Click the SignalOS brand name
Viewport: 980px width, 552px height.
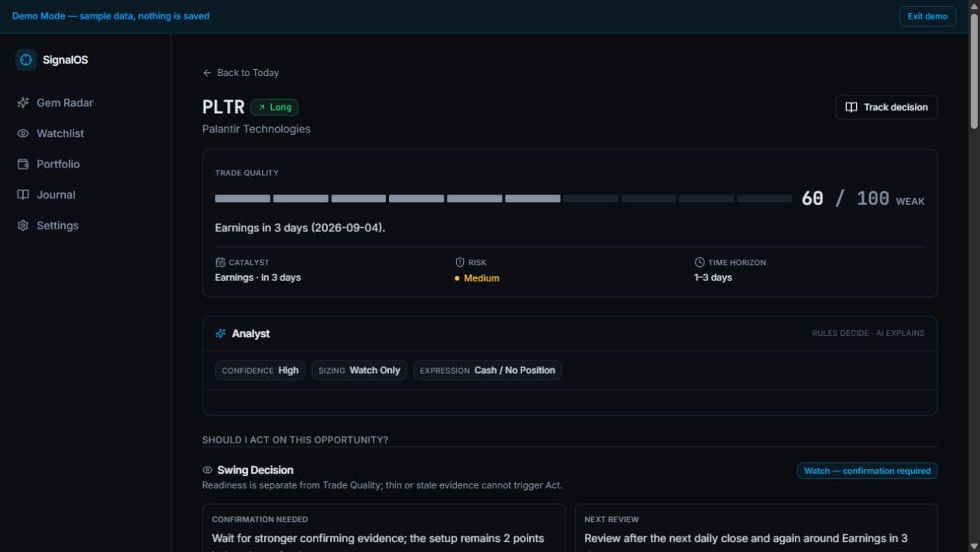(66, 60)
